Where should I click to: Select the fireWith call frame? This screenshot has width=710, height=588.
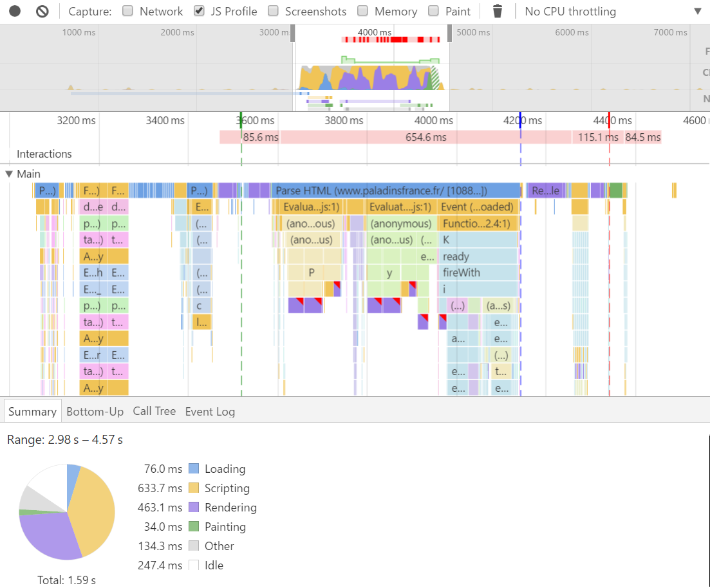click(478, 272)
